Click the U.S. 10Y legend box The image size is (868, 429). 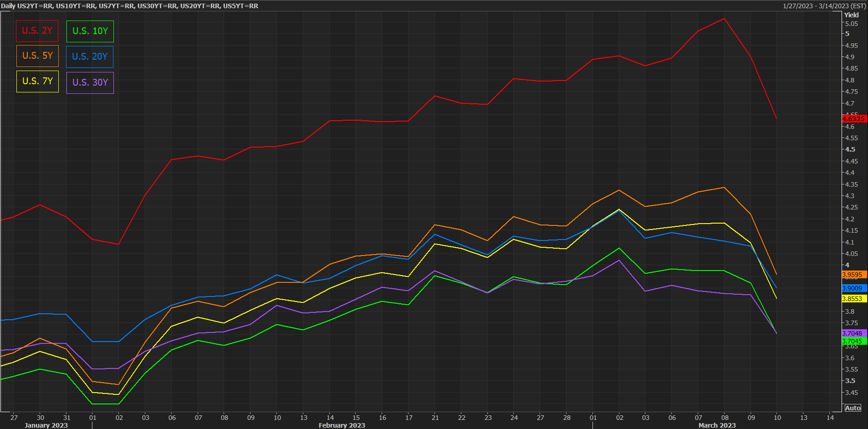[x=90, y=31]
